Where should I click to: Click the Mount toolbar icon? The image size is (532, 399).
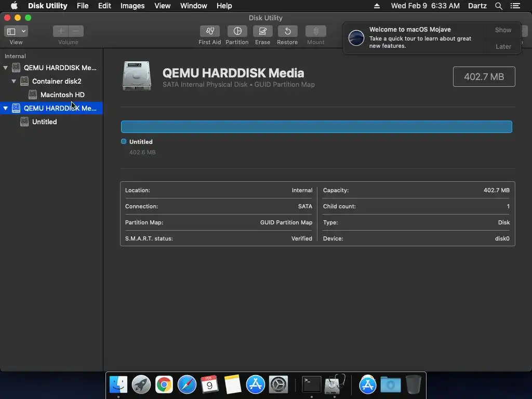click(315, 31)
